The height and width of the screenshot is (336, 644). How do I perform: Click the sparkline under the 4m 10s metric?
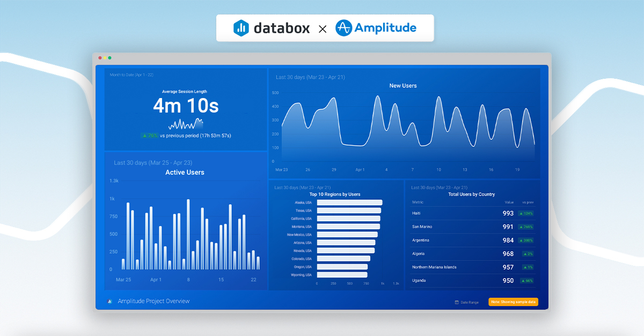(186, 124)
